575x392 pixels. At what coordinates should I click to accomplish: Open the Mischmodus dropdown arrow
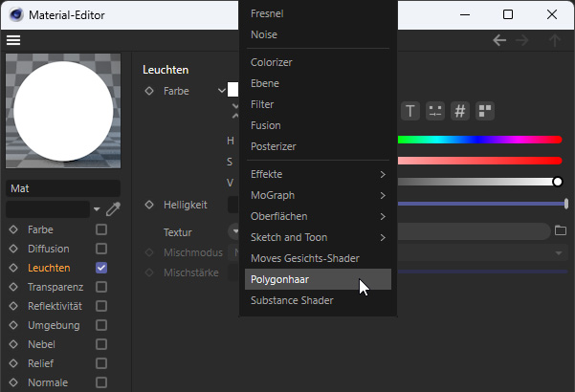tap(559, 252)
